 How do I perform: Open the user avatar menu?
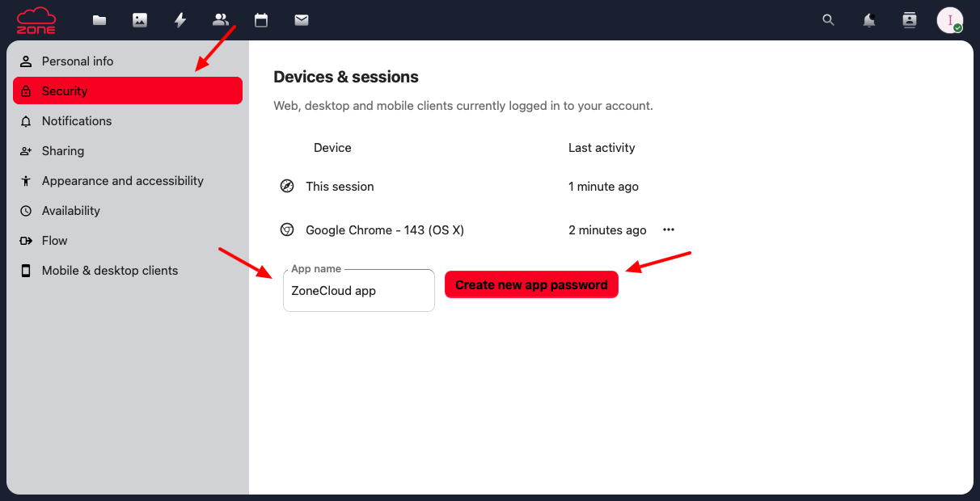tap(949, 20)
